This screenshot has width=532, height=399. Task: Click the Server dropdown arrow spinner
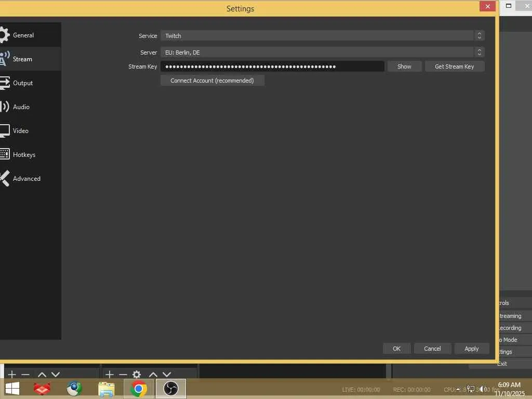point(480,52)
